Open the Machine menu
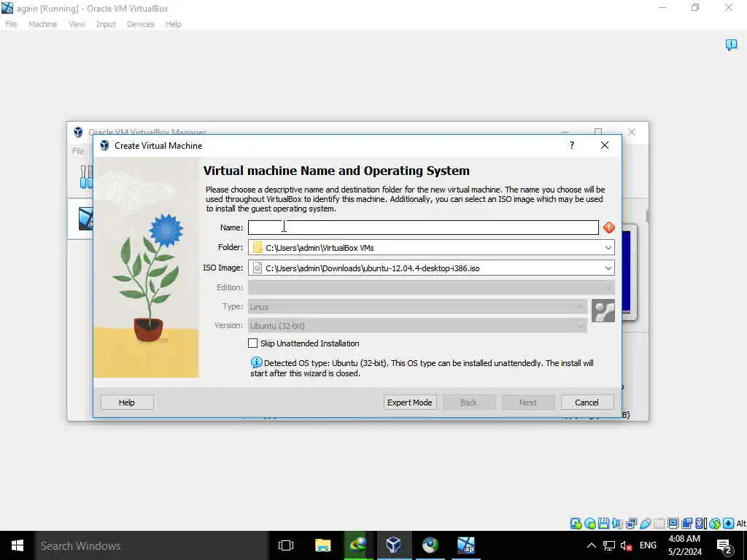Screen dimensions: 747x560 [42, 24]
